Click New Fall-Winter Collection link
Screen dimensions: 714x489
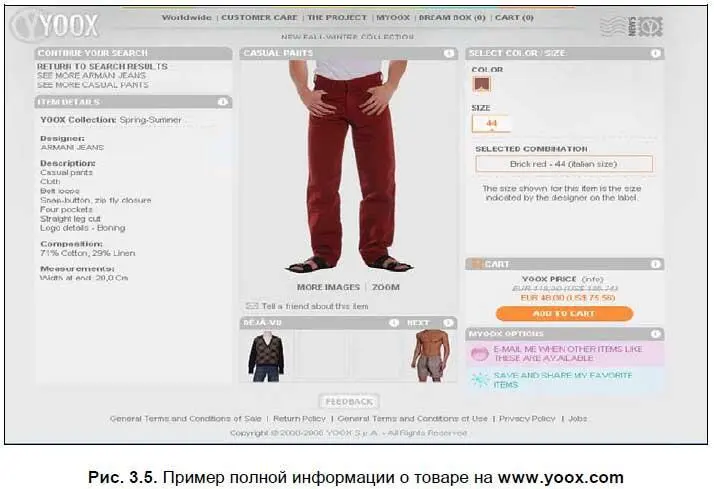347,37
